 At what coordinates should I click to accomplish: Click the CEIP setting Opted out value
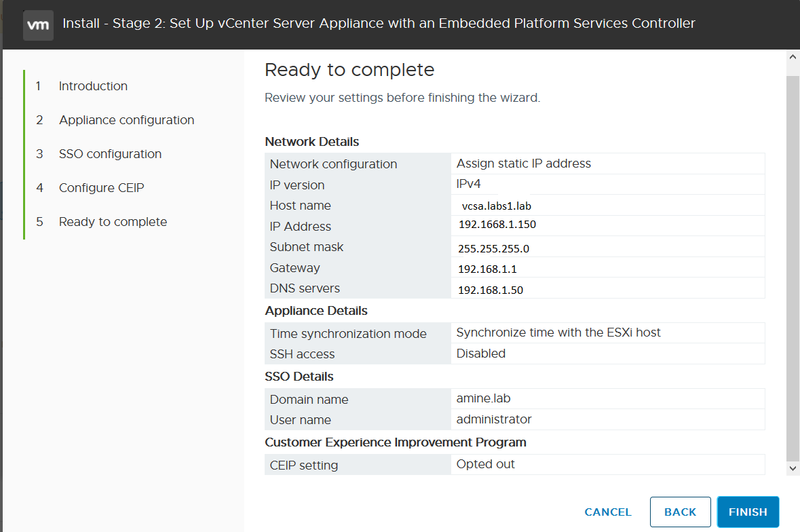[486, 465]
